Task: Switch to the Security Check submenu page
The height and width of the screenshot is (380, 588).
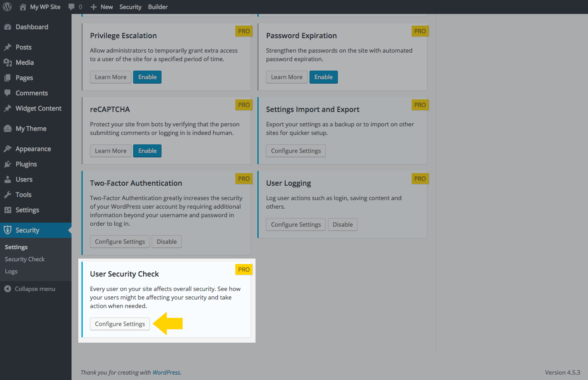Action: click(25, 259)
